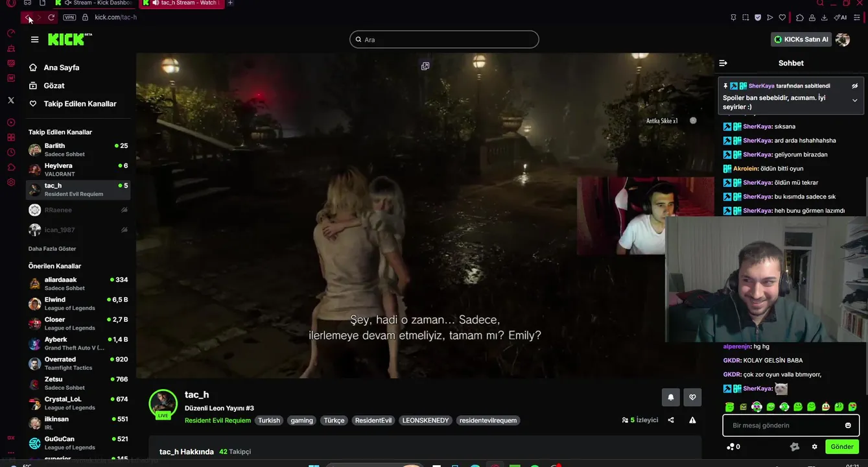Click the browser AI button
The height and width of the screenshot is (467, 868).
841,18
